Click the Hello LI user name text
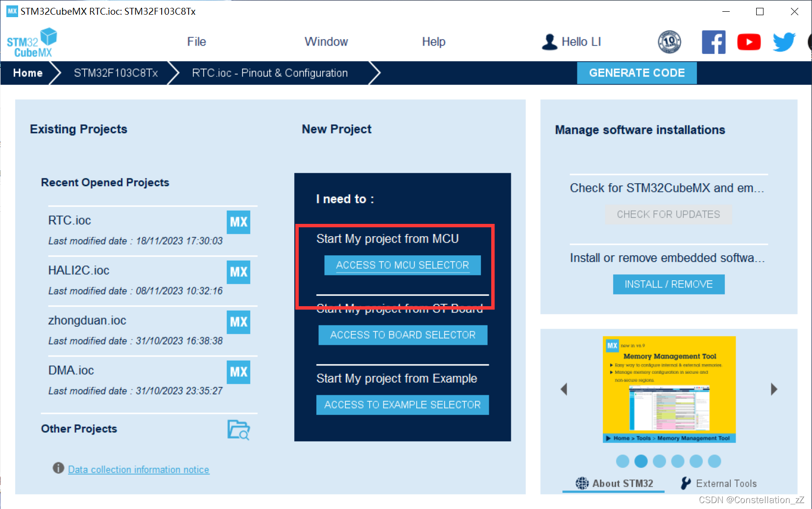Image resolution: width=812 pixels, height=509 pixels. click(x=581, y=42)
